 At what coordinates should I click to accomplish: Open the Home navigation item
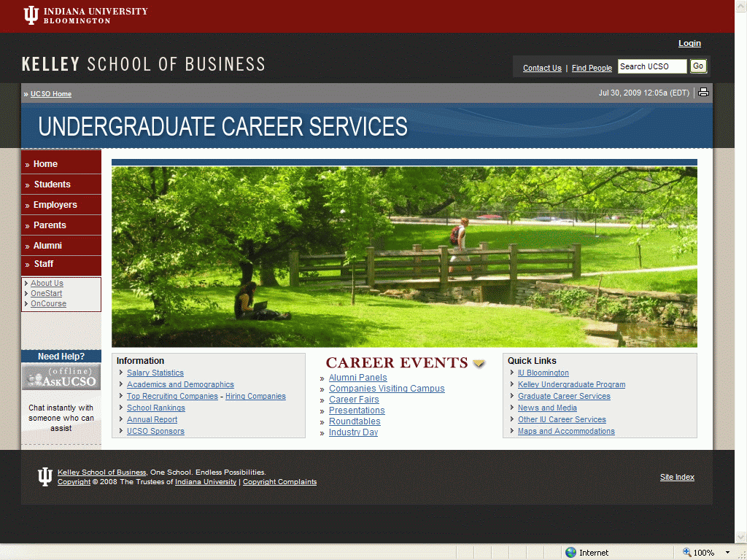[61, 164]
